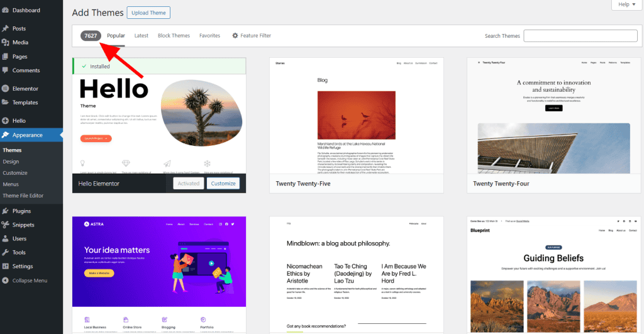The image size is (644, 334).
Task: Switch to the Latest tab
Action: pyautogui.click(x=142, y=36)
